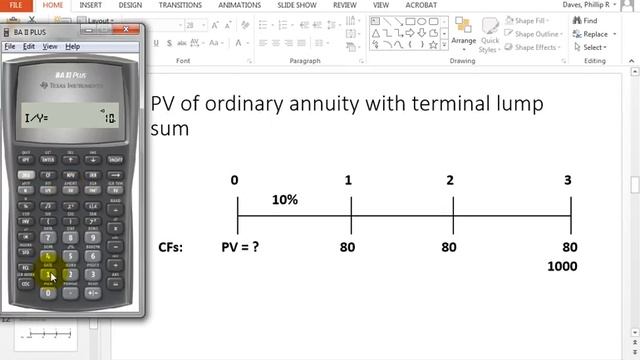
Task: Open Shape Outline dropdown
Action: coord(533,34)
